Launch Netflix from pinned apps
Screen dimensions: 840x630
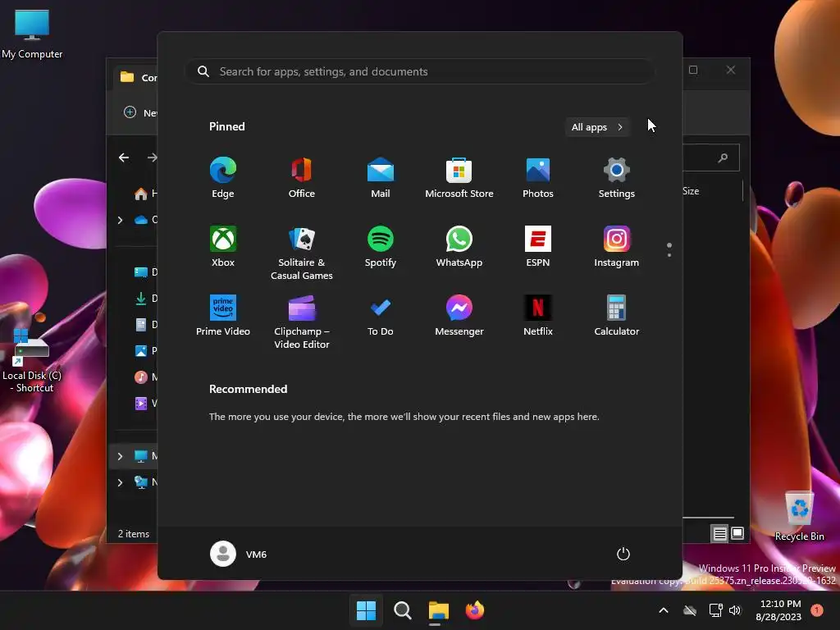[x=538, y=316]
